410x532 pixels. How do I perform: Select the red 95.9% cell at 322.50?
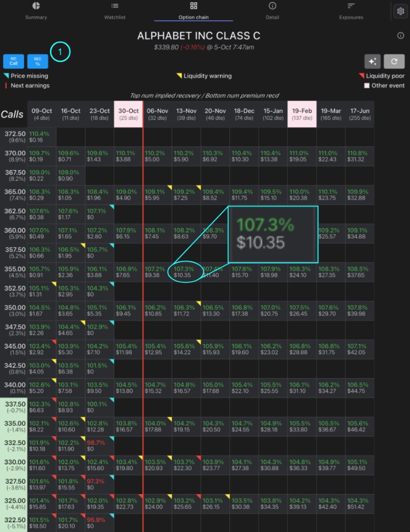pos(100,523)
